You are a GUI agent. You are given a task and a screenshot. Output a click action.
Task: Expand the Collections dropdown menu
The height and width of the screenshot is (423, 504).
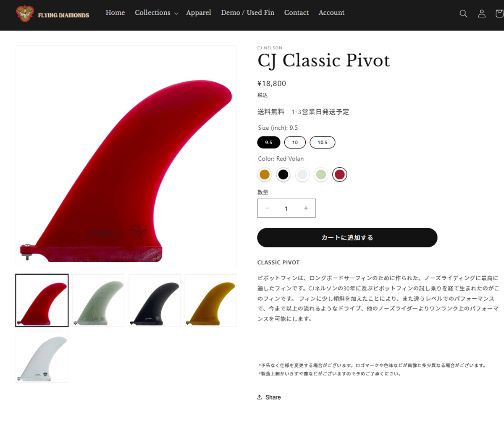click(x=156, y=13)
